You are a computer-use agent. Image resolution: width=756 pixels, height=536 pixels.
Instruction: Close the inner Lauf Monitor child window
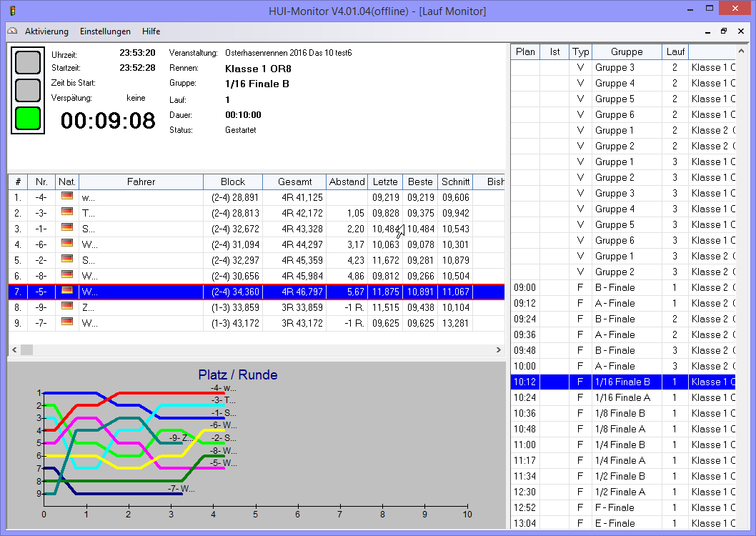coord(741,31)
